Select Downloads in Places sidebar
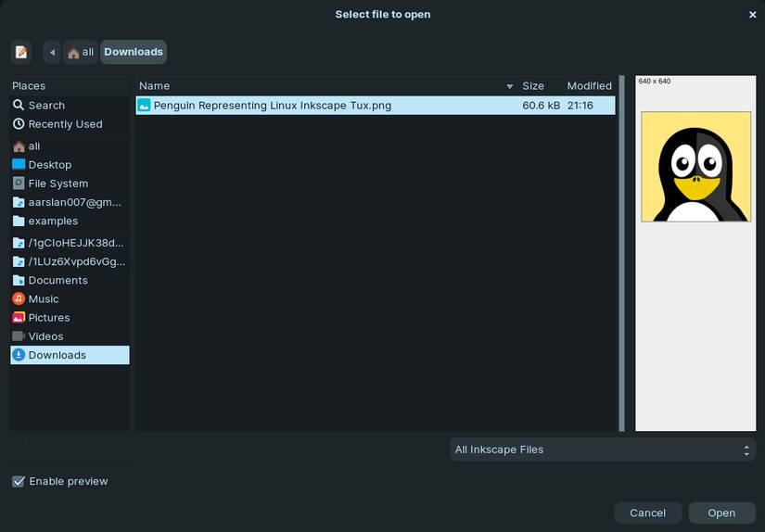The width and height of the screenshot is (765, 532). click(x=70, y=355)
